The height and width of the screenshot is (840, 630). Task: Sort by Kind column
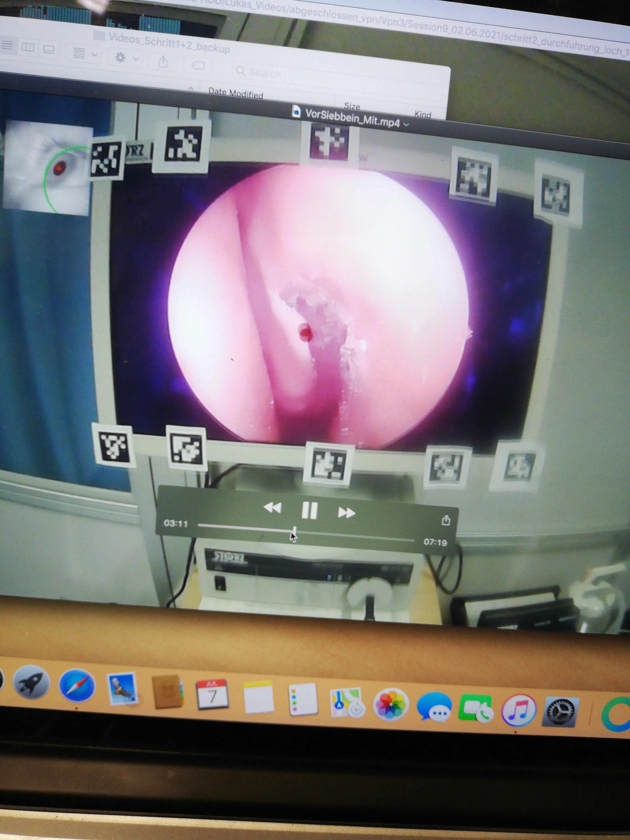point(423,114)
